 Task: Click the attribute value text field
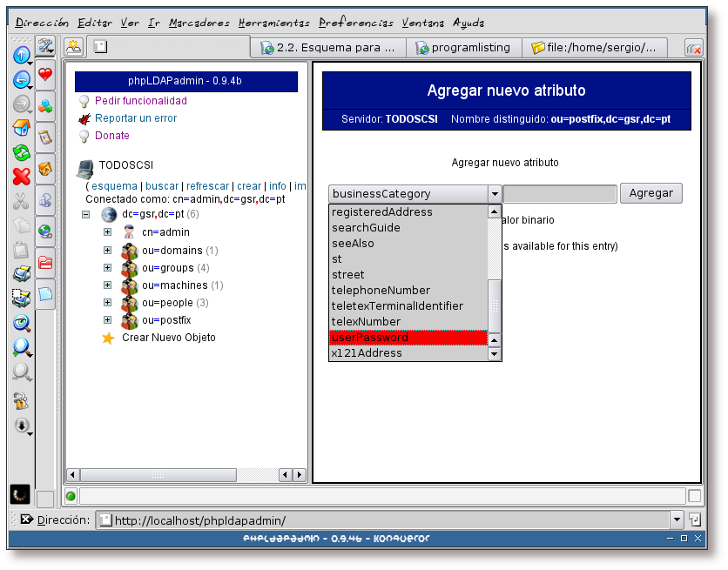pyautogui.click(x=559, y=194)
